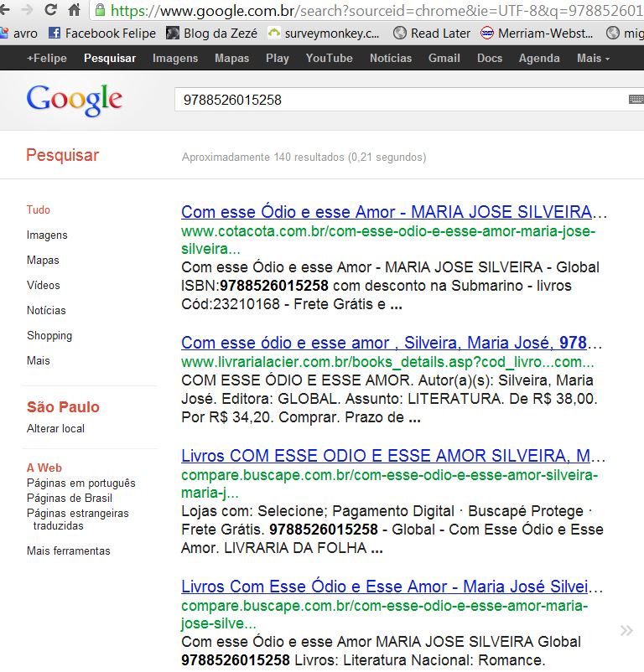644x672 pixels.
Task: Select Imagens filter in the sidebar
Action: click(x=47, y=235)
